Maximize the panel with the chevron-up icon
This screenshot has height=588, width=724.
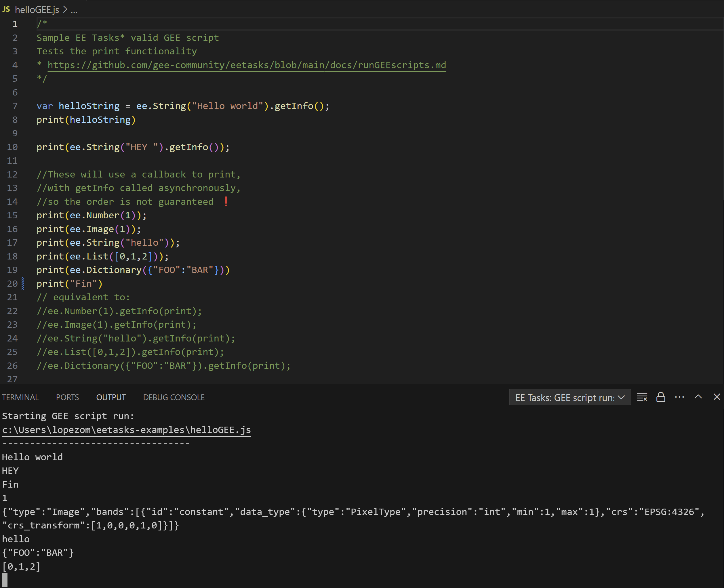[x=698, y=397]
